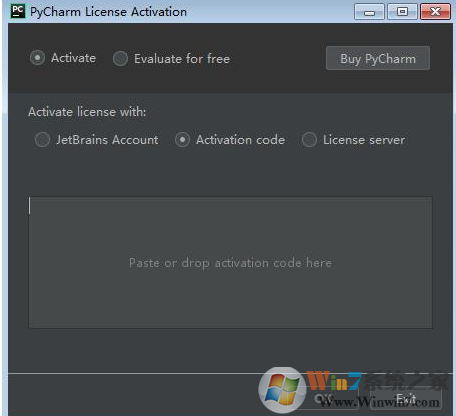The image size is (456, 416).
Task: Select the Activation code radio option
Action: 182,140
